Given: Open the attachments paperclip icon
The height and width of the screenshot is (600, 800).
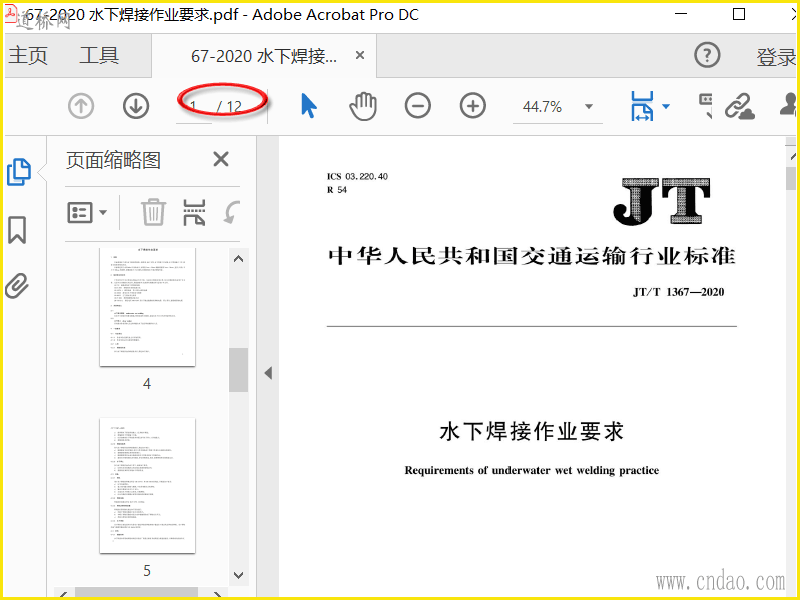Looking at the screenshot, I should [x=17, y=286].
